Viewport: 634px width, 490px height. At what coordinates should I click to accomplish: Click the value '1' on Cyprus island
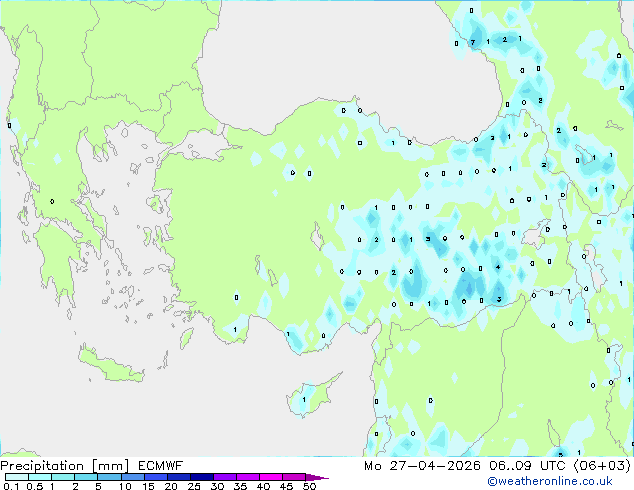pos(304,399)
